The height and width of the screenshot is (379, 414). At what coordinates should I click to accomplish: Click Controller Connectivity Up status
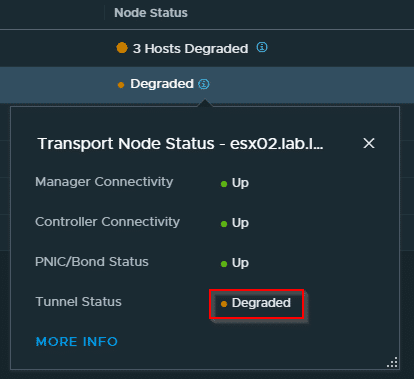tap(240, 223)
